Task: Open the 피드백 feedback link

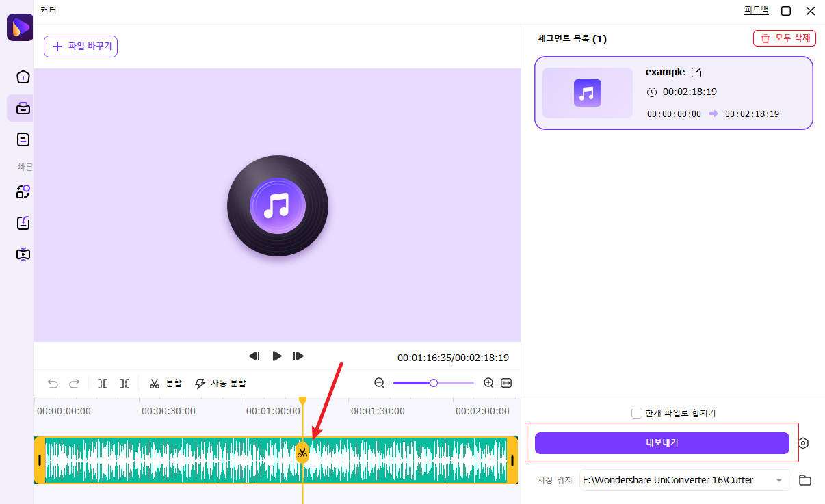Action: tap(757, 10)
